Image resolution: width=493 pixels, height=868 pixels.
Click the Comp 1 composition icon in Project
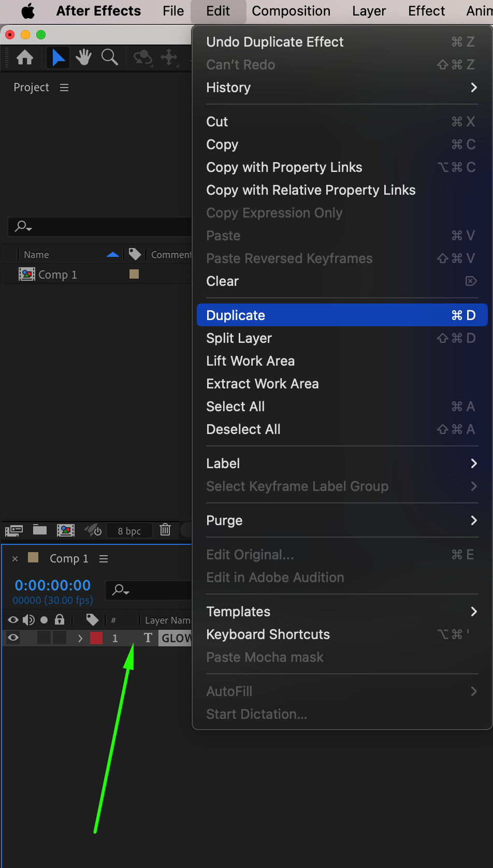click(x=27, y=274)
